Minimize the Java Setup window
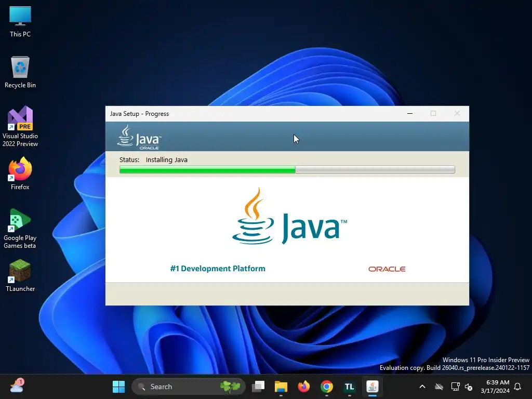 [410, 113]
